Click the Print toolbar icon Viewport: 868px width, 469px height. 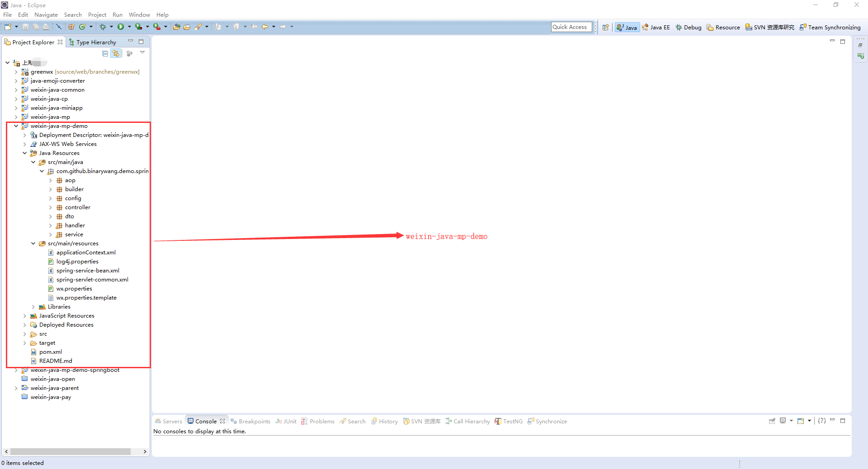click(x=46, y=27)
